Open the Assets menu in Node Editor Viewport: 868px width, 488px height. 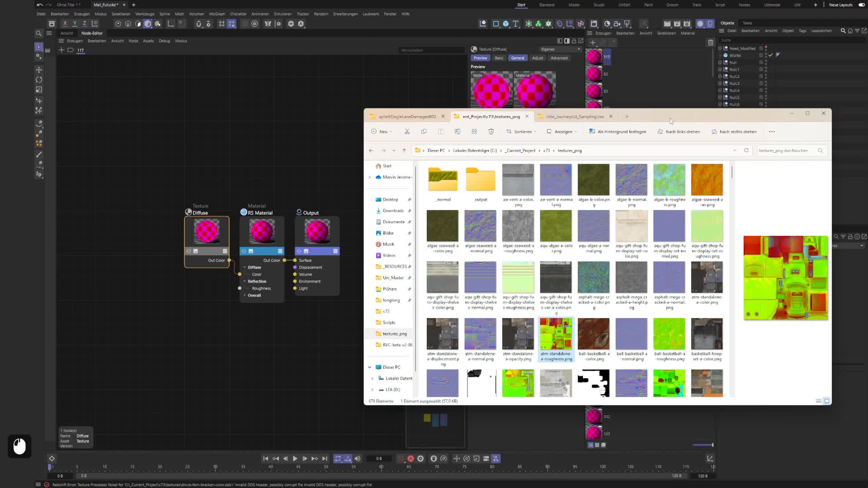coord(148,41)
